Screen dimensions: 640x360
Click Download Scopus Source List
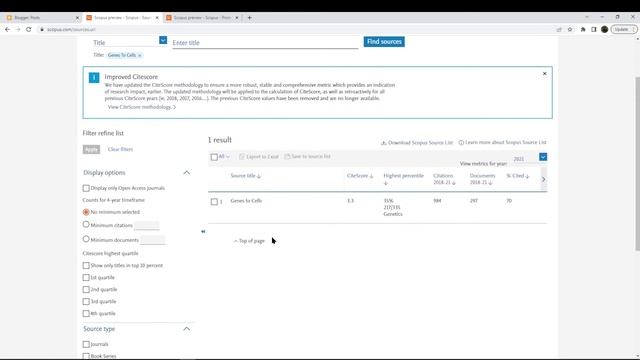[x=417, y=143]
